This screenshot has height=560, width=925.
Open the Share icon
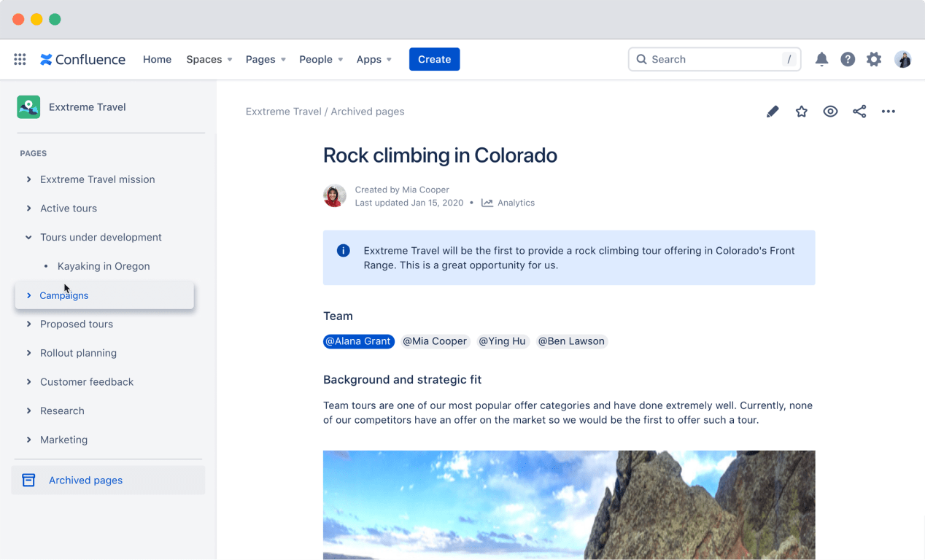point(859,112)
